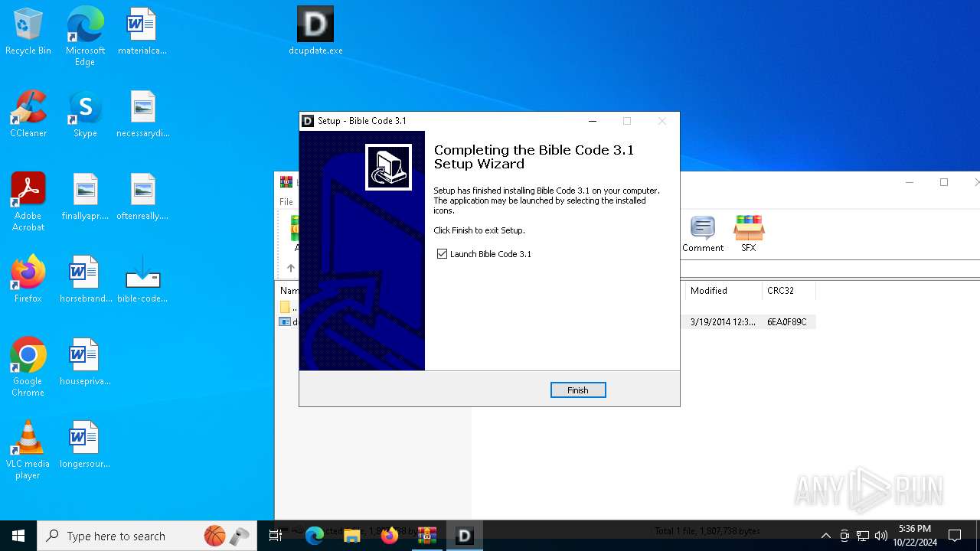Screen dimensions: 980x551
Task: Open the Recycle Bin desktop icon
Action: click(x=28, y=31)
